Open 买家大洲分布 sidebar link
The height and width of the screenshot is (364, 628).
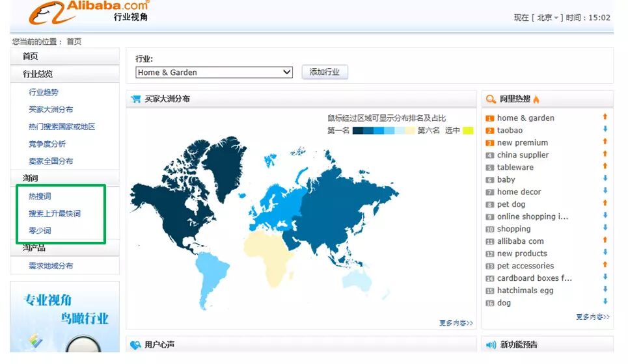coord(51,109)
